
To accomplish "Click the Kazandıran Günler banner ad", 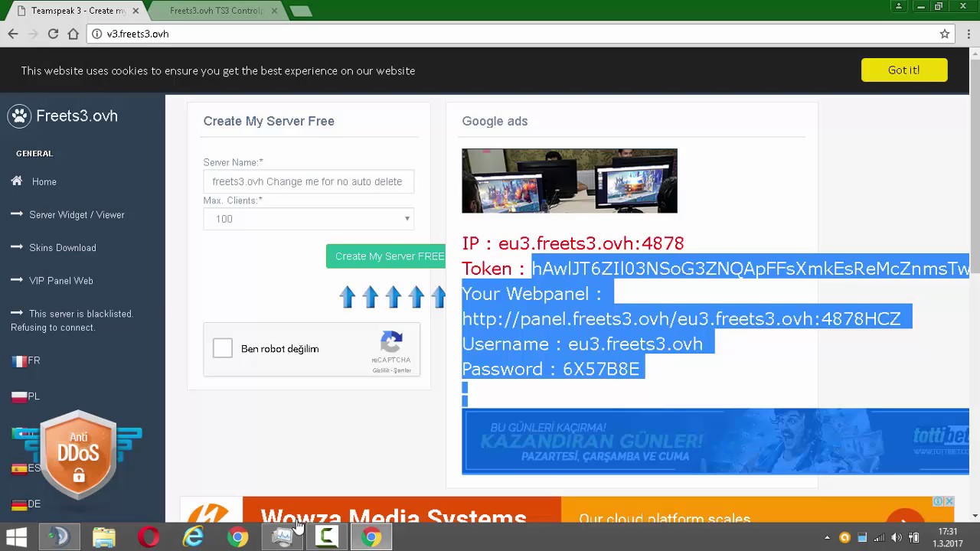I will [x=715, y=442].
